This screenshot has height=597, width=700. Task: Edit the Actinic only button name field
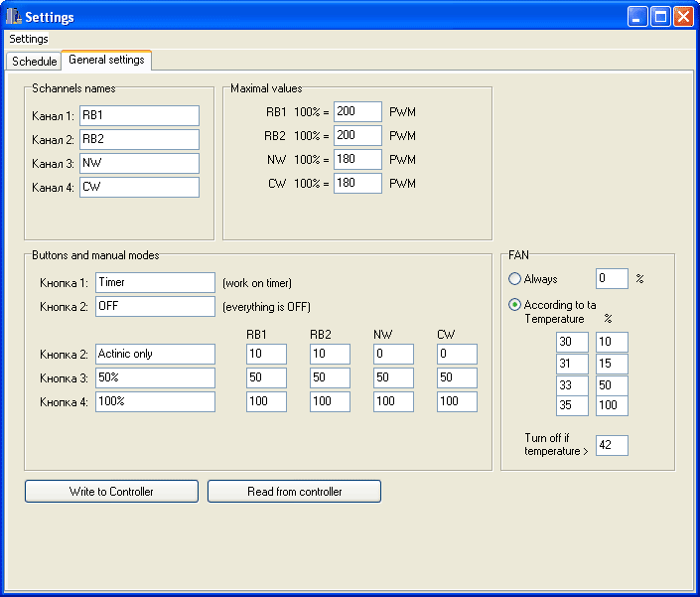pyautogui.click(x=155, y=354)
